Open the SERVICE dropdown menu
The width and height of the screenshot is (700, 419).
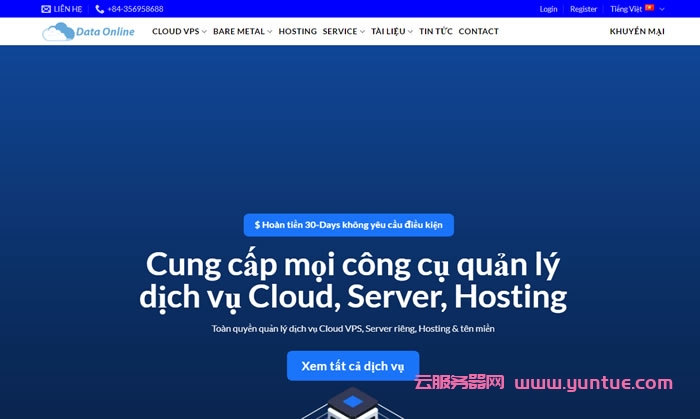343,32
